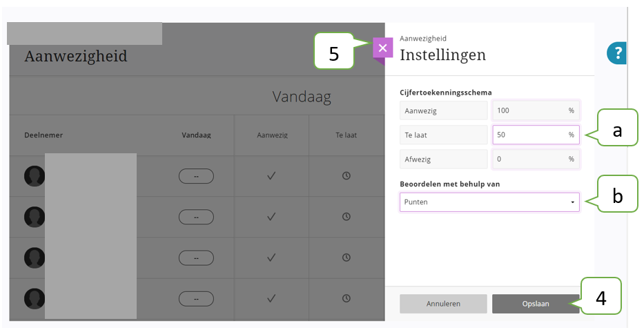
Task: Mark fourth participant present with checkmark
Action: tap(271, 298)
